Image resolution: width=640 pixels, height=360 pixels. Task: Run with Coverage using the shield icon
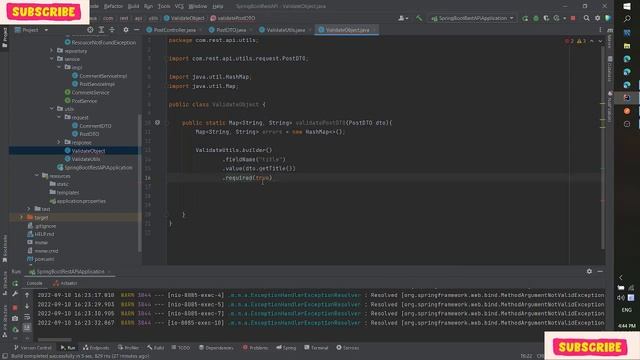tap(546, 18)
